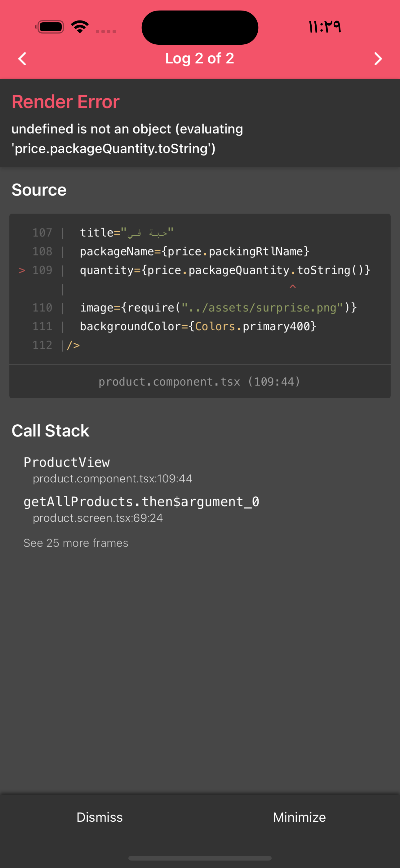Tap the status bar clock
The height and width of the screenshot is (868, 400).
[x=325, y=27]
